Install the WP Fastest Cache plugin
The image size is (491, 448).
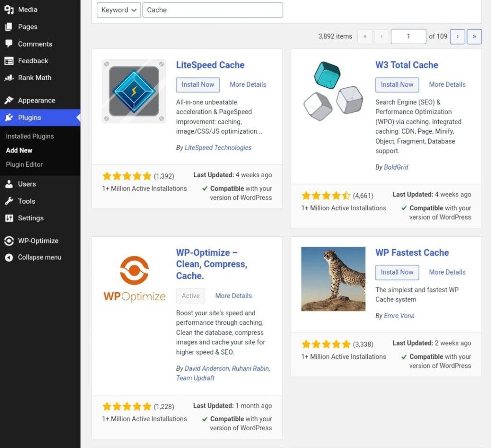(x=397, y=273)
